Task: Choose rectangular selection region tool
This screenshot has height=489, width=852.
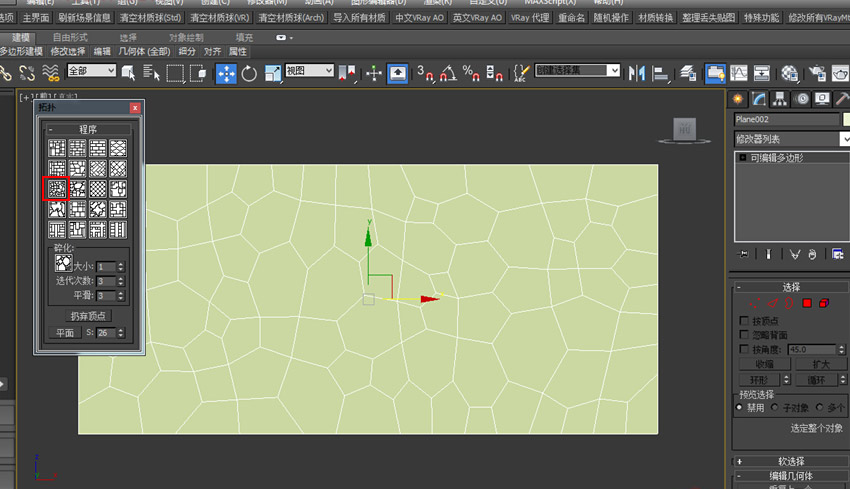Action: [x=175, y=73]
